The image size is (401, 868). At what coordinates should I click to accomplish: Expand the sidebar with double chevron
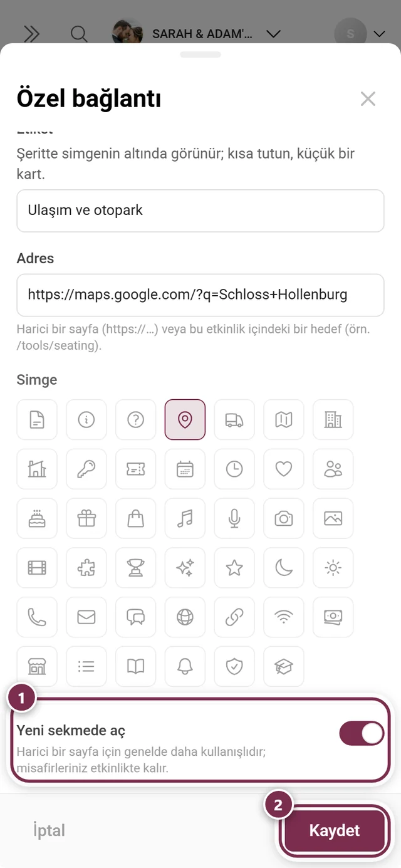(31, 33)
